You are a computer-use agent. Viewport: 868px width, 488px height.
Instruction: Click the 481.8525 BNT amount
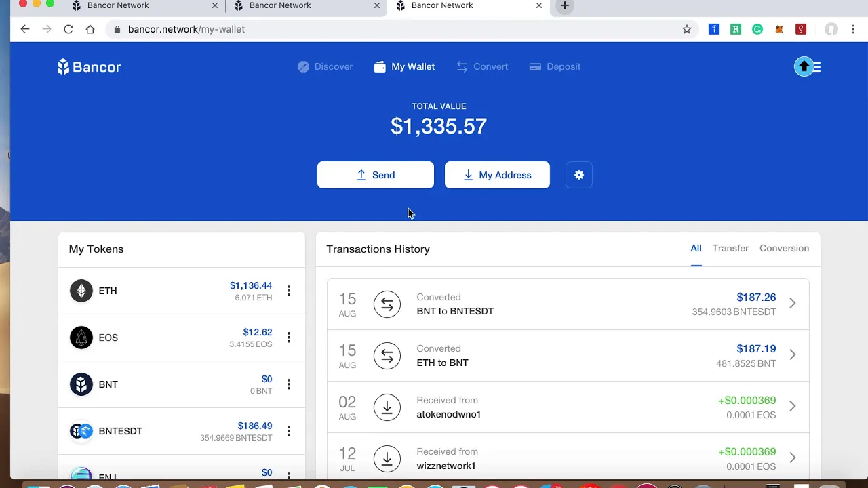746,363
